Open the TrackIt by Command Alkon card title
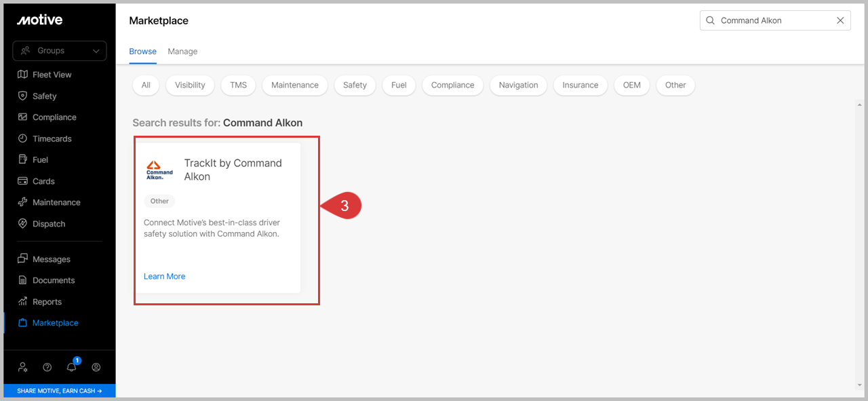The image size is (868, 401). click(233, 170)
